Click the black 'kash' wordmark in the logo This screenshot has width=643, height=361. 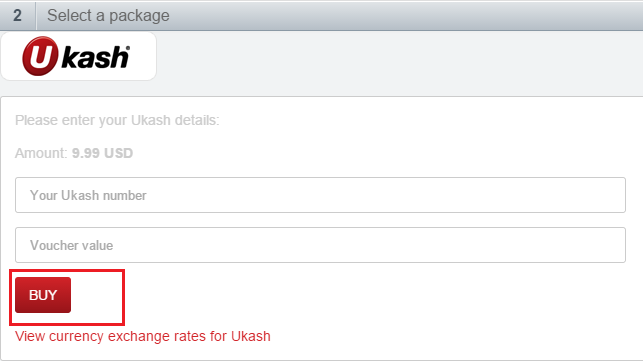click(x=95, y=57)
